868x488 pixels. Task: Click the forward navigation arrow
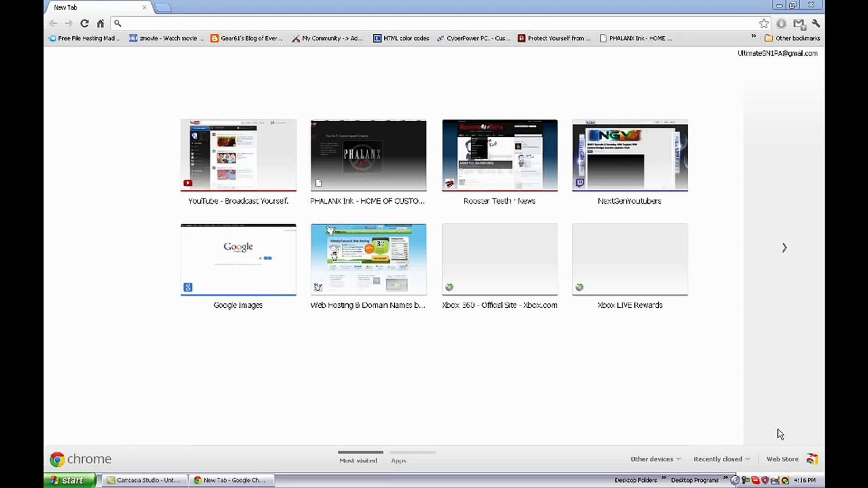coord(69,23)
